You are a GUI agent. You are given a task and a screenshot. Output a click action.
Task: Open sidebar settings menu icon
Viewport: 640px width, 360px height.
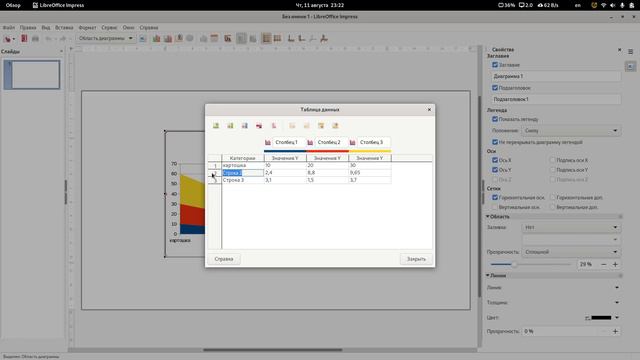(631, 52)
